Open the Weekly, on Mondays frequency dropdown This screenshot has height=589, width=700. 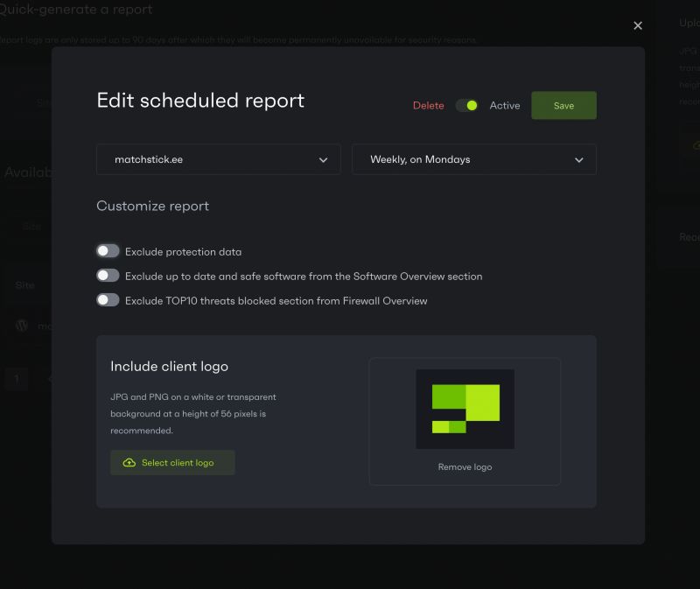(473, 159)
